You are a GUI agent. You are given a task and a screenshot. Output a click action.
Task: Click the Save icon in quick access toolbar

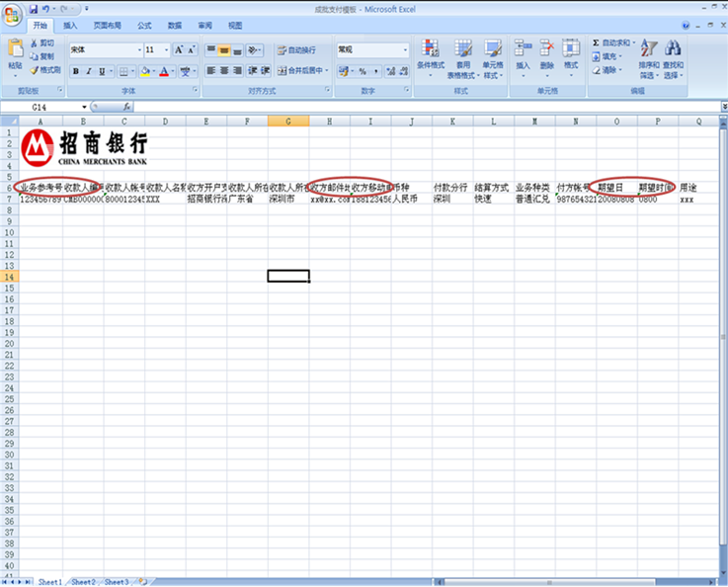point(35,8)
